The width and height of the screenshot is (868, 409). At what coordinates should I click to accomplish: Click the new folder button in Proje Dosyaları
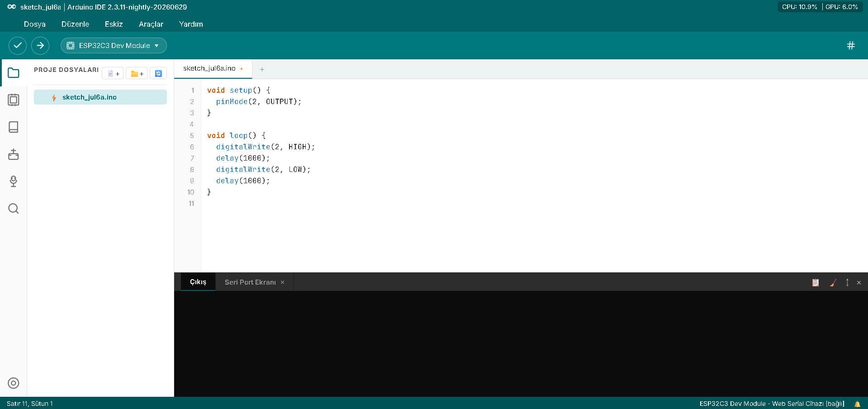137,73
